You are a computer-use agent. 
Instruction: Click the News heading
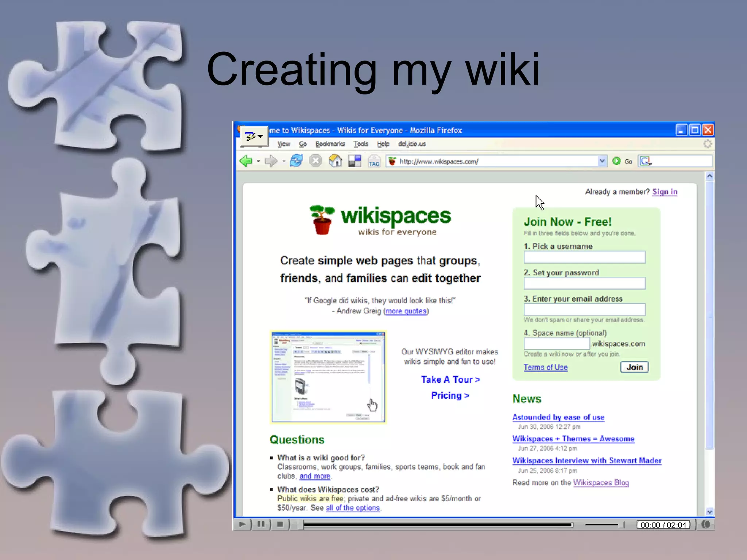coord(527,398)
